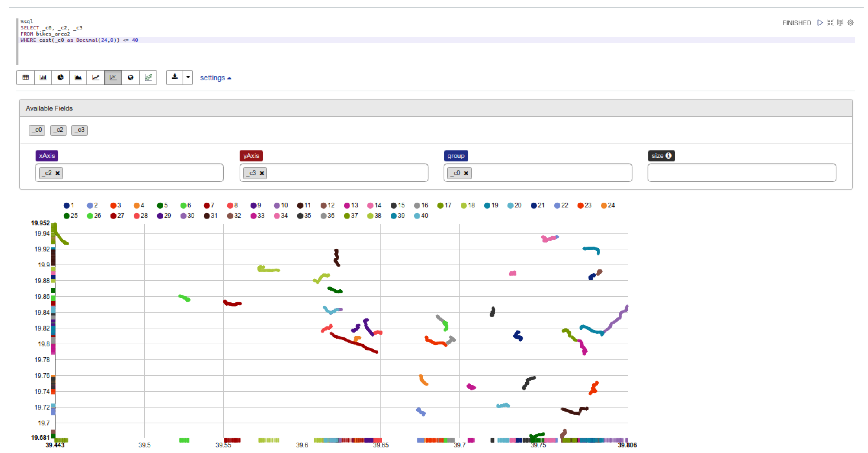Open the download format dropdown arrow

click(x=188, y=78)
